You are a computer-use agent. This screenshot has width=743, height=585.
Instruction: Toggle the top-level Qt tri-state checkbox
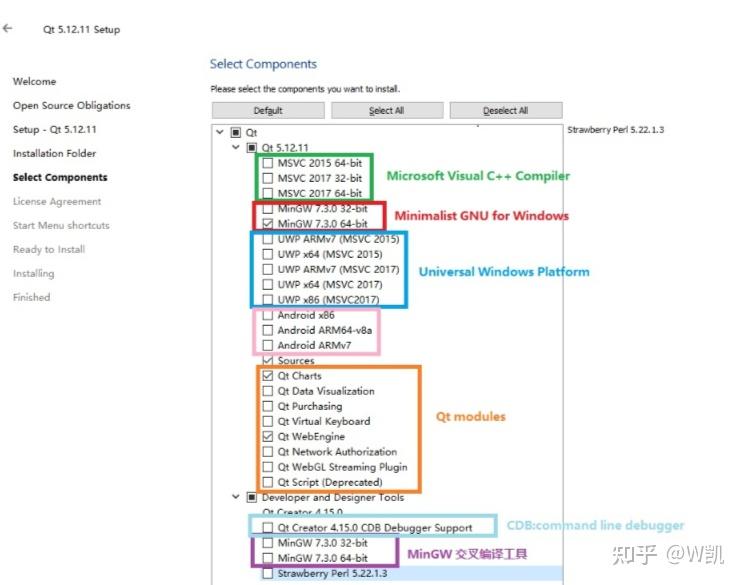coord(236,132)
